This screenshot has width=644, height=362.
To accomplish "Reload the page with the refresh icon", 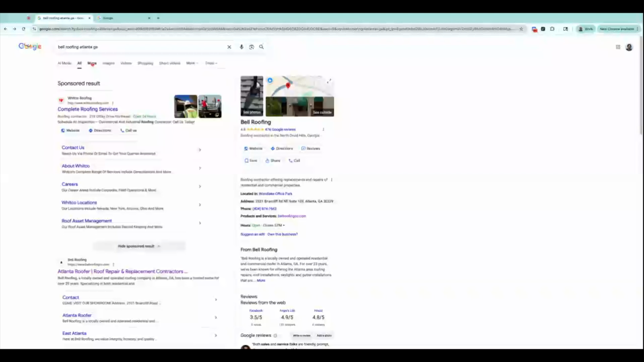I will pyautogui.click(x=24, y=29).
